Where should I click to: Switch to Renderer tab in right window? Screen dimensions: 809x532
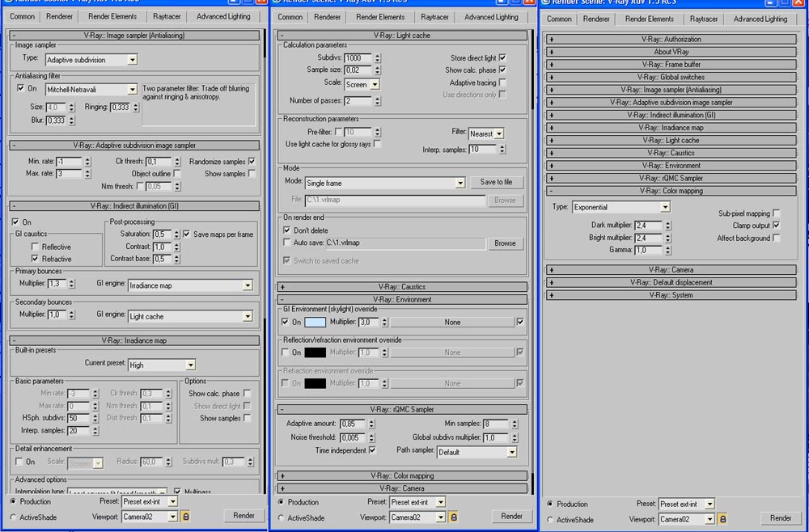pos(596,19)
